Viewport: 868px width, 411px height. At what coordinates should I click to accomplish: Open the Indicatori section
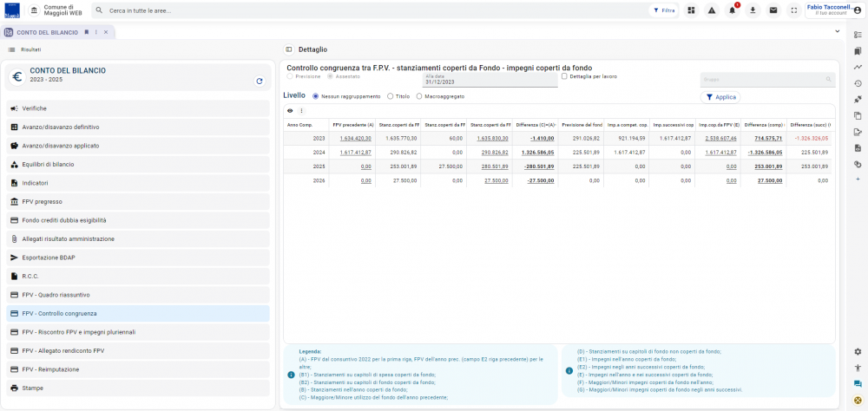coord(138,183)
